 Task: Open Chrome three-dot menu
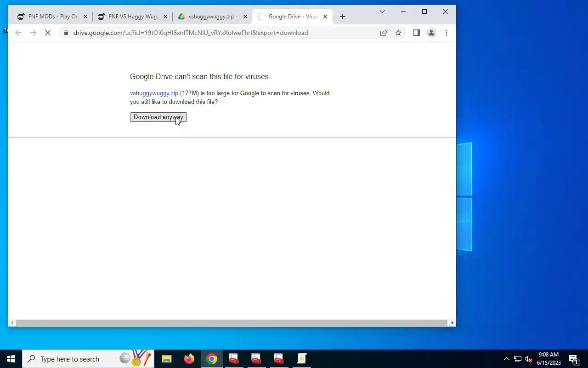446,33
